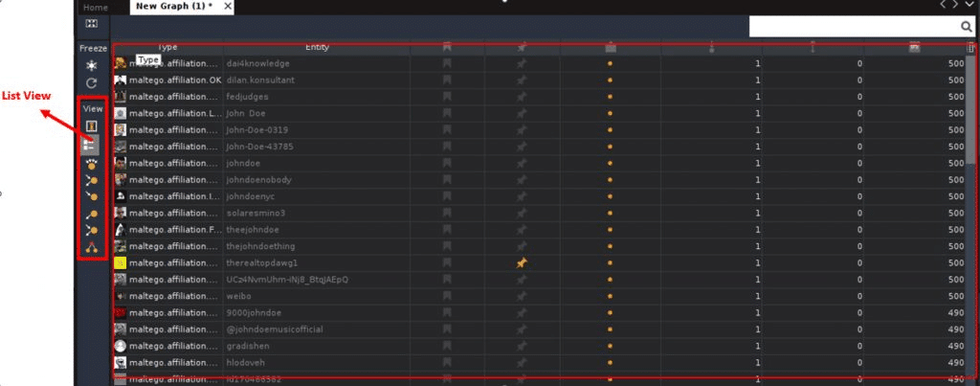980x386 pixels.
Task: Select the bottom tree layout icon under View
Action: (92, 248)
